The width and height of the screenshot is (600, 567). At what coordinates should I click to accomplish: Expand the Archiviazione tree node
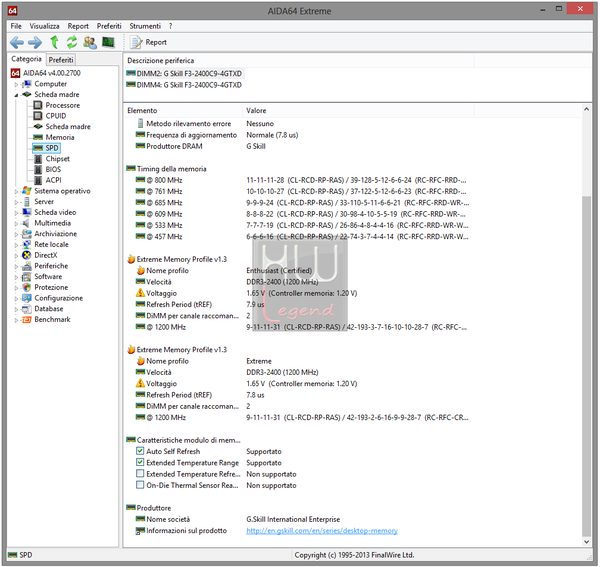tap(16, 234)
